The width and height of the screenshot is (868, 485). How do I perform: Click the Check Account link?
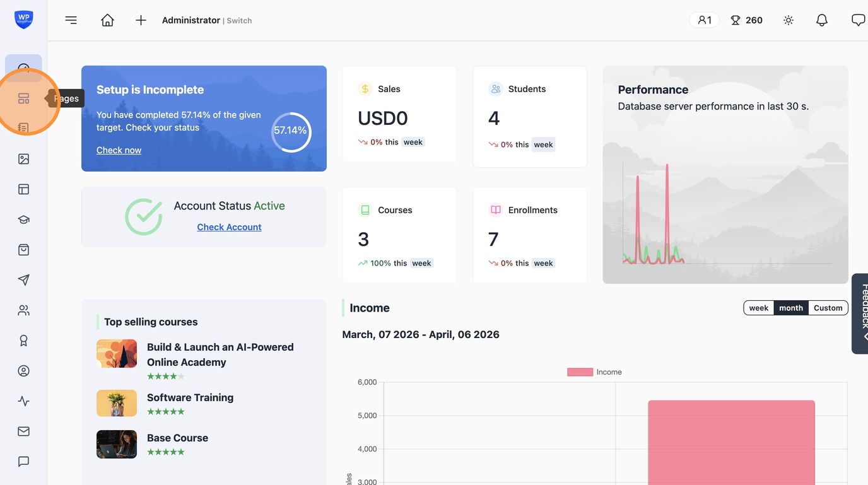pyautogui.click(x=229, y=227)
